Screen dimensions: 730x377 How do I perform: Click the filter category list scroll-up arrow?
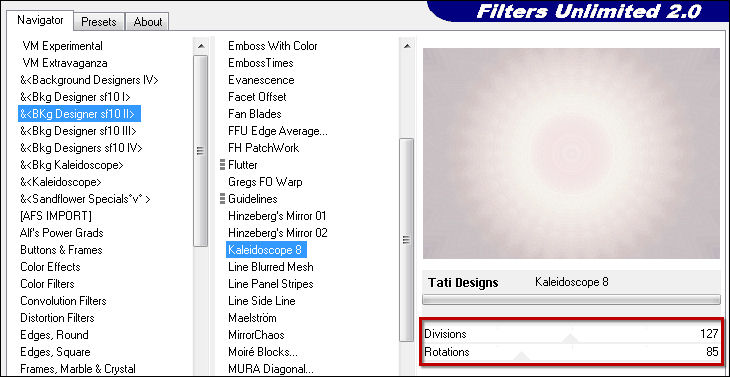[201, 46]
